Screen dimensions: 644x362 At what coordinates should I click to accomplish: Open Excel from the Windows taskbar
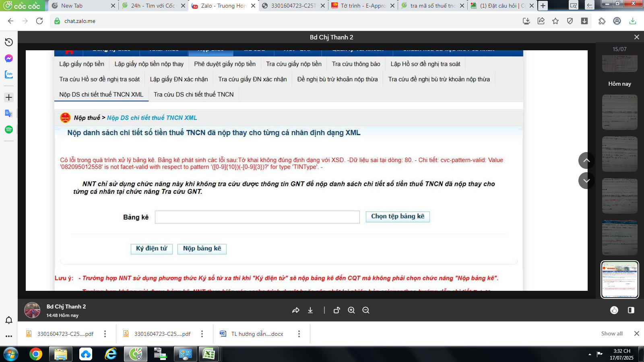[208, 354]
